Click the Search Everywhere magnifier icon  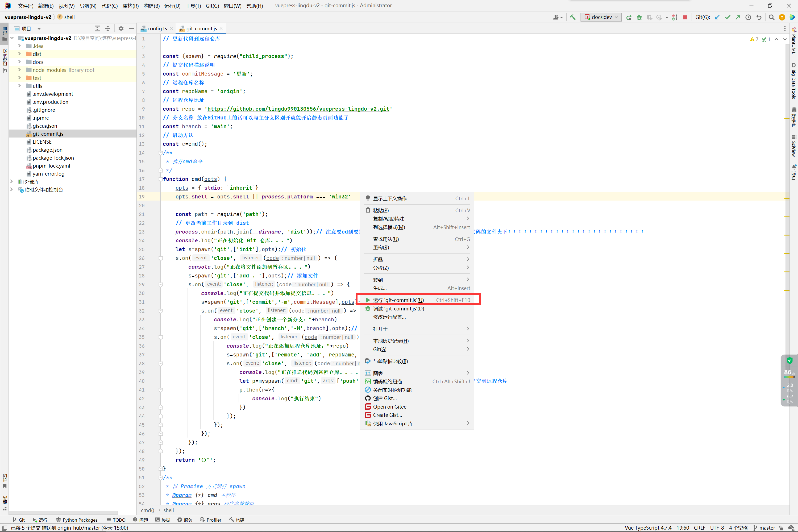[x=771, y=17]
